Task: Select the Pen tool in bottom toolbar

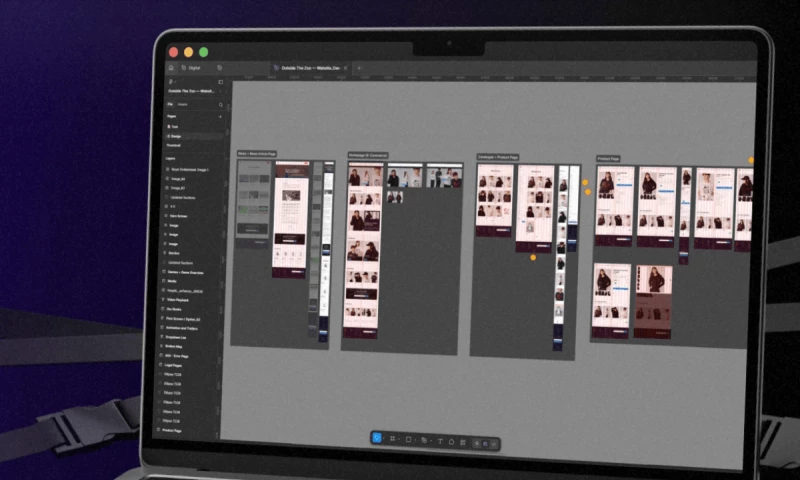Action: coord(424,440)
